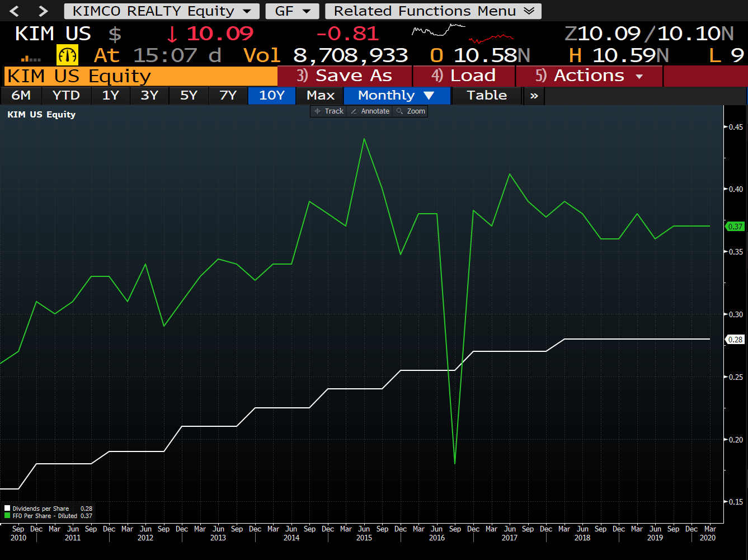Click the 2013 year label on time axis
This screenshot has height=560, width=748.
(218, 538)
